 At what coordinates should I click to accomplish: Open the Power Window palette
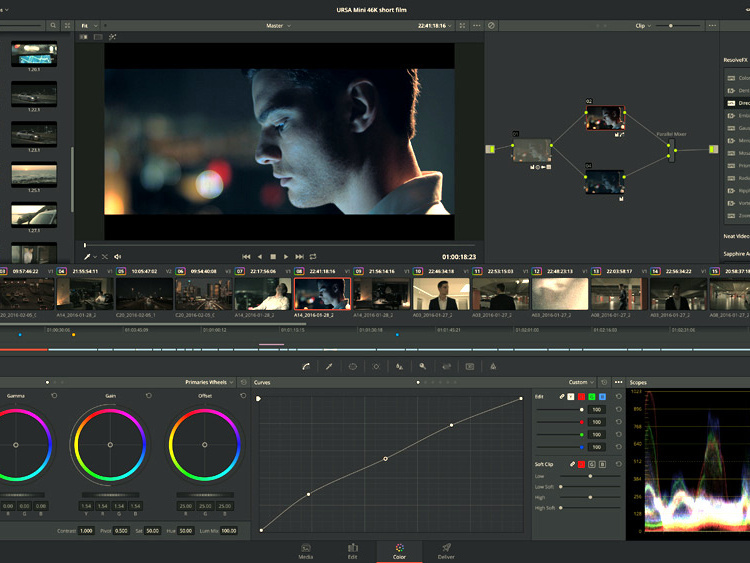(353, 366)
